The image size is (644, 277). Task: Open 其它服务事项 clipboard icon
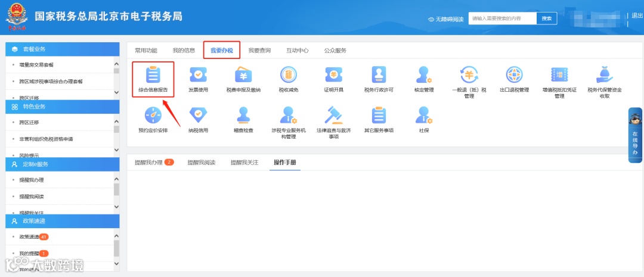[x=379, y=116]
